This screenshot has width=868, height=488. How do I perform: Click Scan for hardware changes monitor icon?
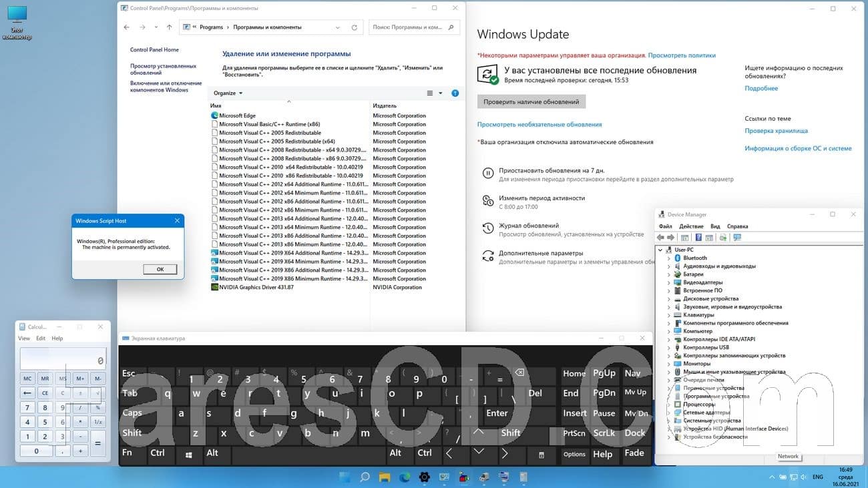pyautogui.click(x=737, y=238)
